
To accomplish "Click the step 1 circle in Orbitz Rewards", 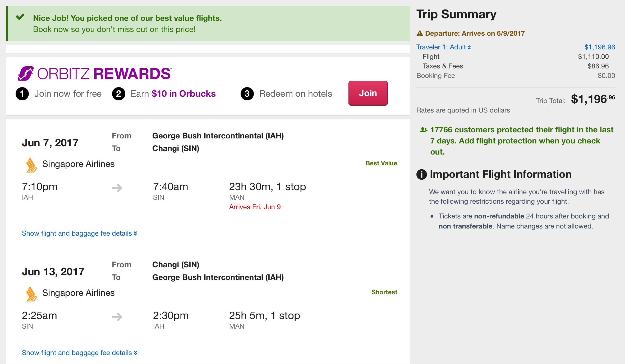I will tap(22, 94).
